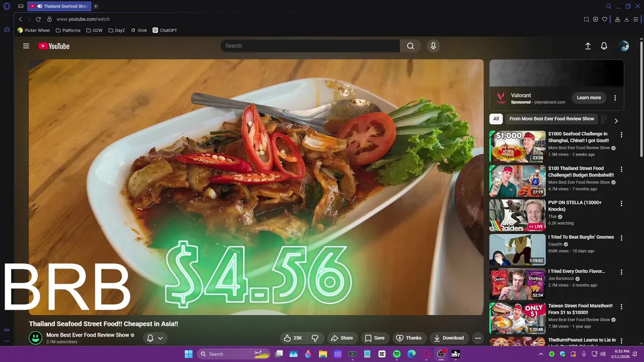Open the channel's smiley avatar
The width and height of the screenshot is (644, 362).
(36, 338)
